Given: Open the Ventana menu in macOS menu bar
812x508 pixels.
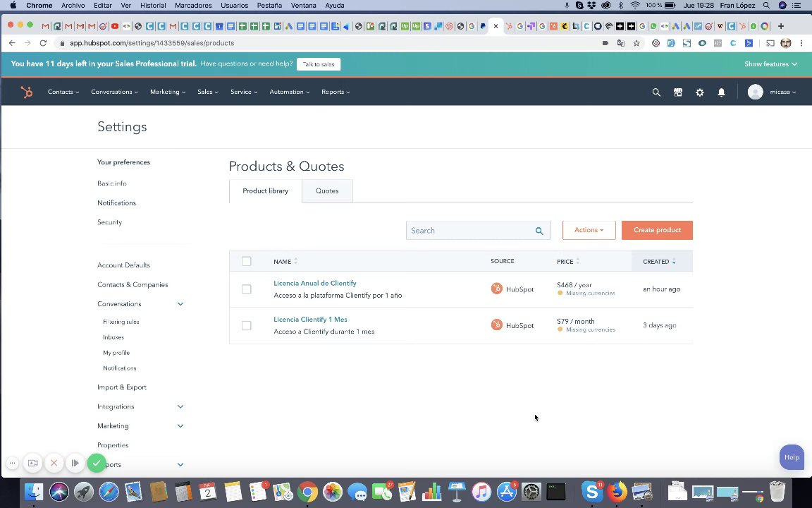Looking at the screenshot, I should click(x=304, y=5).
